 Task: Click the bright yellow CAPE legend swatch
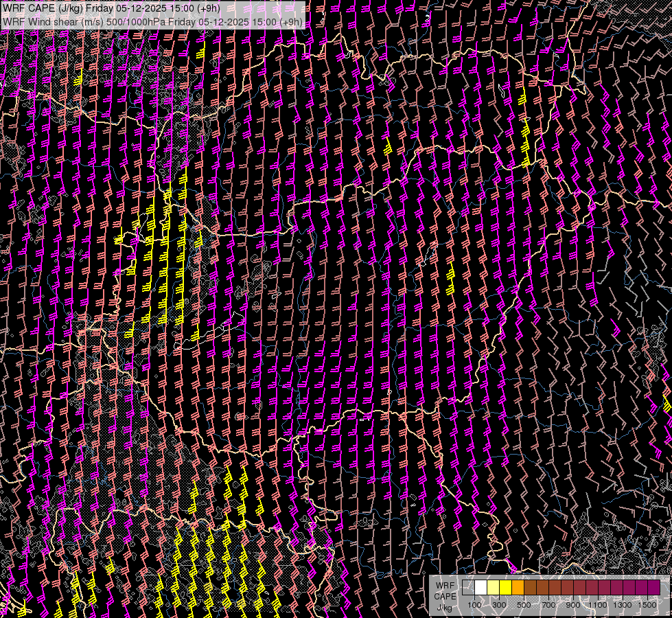[506, 588]
